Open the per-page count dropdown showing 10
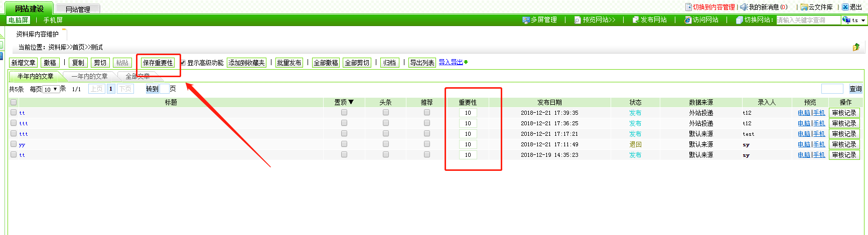868x235 pixels. (x=51, y=89)
